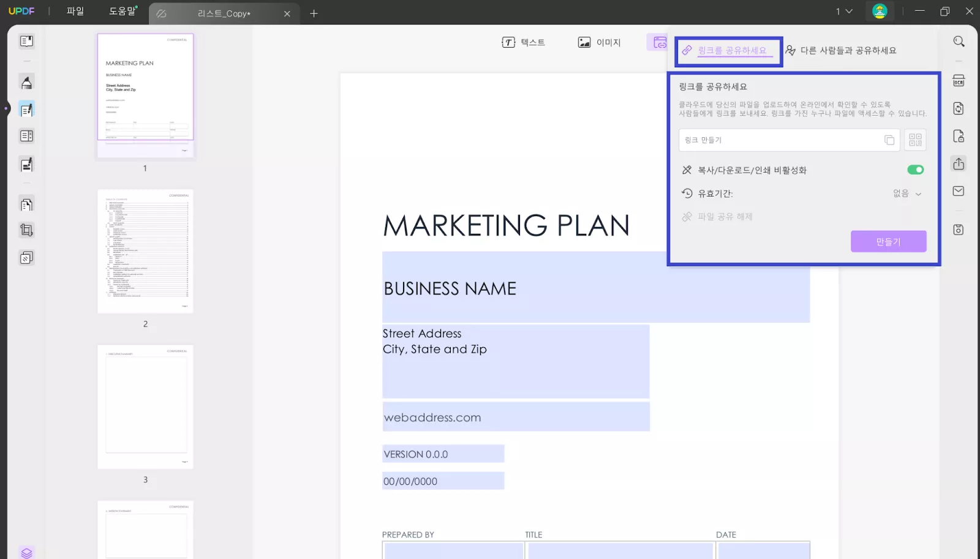Select page 2 thumbnail
Image resolution: width=980 pixels, height=559 pixels.
pos(145,252)
